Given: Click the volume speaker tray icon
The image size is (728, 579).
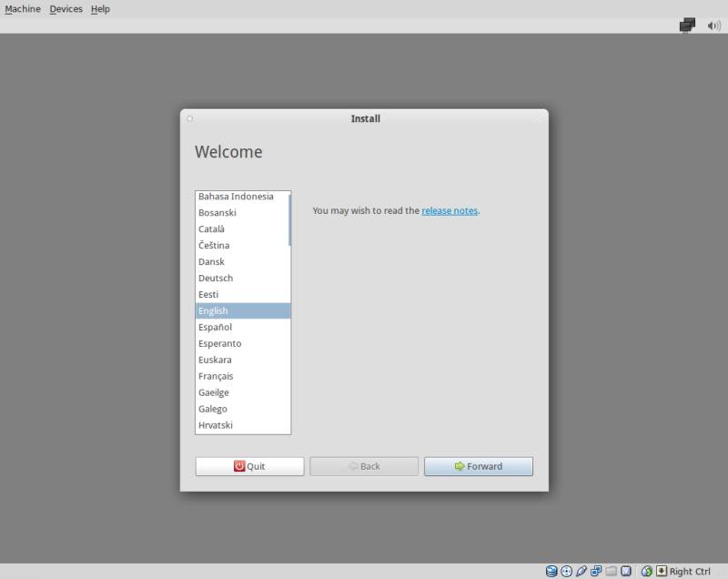Looking at the screenshot, I should (714, 25).
